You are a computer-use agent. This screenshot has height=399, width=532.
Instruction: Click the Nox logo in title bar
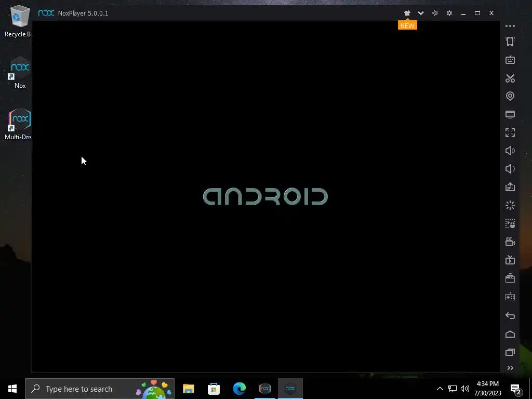46,13
